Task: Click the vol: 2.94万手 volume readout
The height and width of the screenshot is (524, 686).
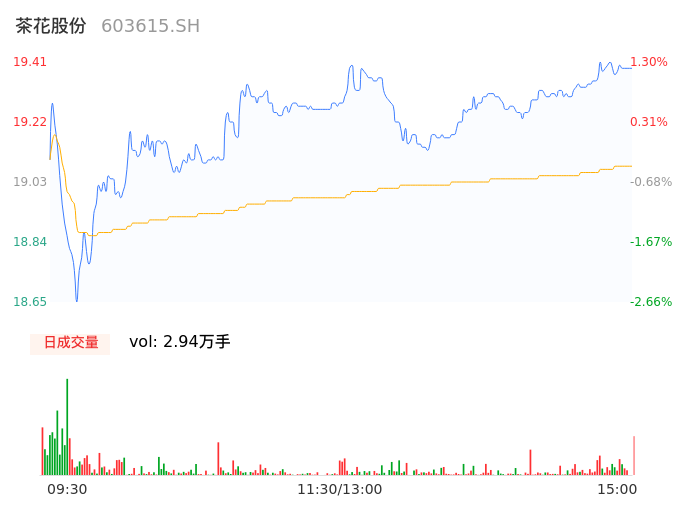Action: point(179,342)
